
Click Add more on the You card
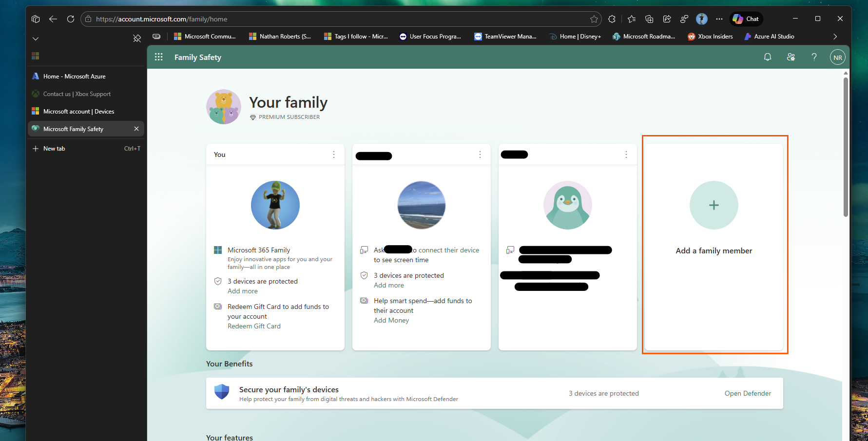pos(243,291)
